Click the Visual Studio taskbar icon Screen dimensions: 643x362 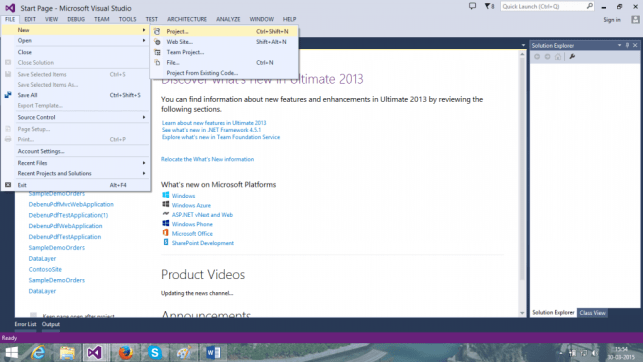(95, 353)
